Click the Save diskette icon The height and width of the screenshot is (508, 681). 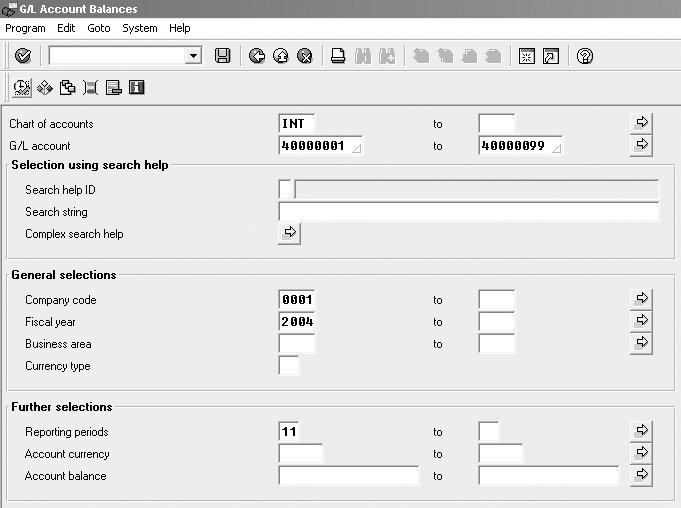click(x=223, y=57)
